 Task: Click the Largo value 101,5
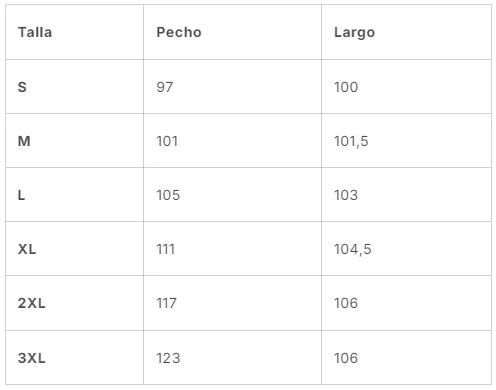point(351,141)
